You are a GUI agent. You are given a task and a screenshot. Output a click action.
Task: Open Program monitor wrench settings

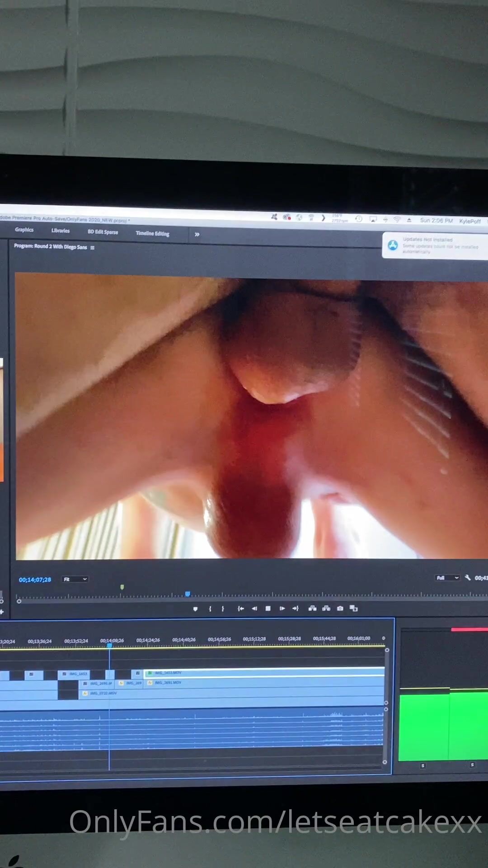(468, 578)
